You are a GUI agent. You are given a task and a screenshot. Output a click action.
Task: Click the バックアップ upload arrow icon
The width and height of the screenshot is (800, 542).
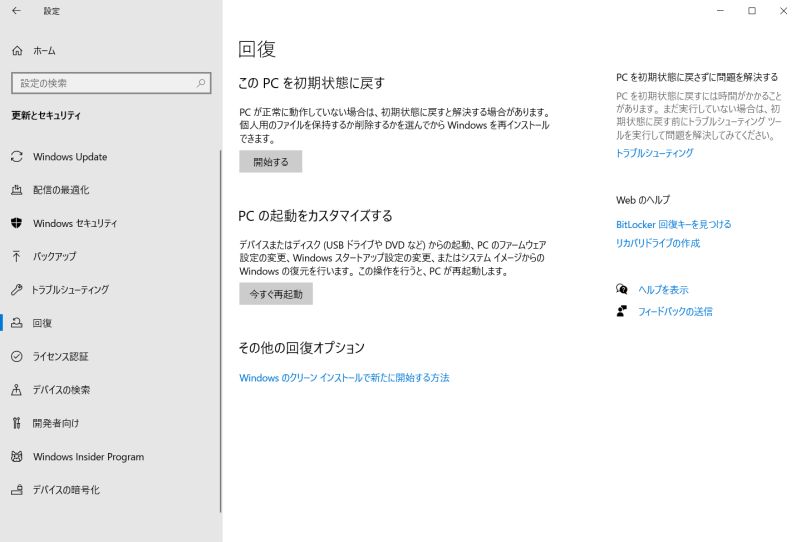point(17,256)
